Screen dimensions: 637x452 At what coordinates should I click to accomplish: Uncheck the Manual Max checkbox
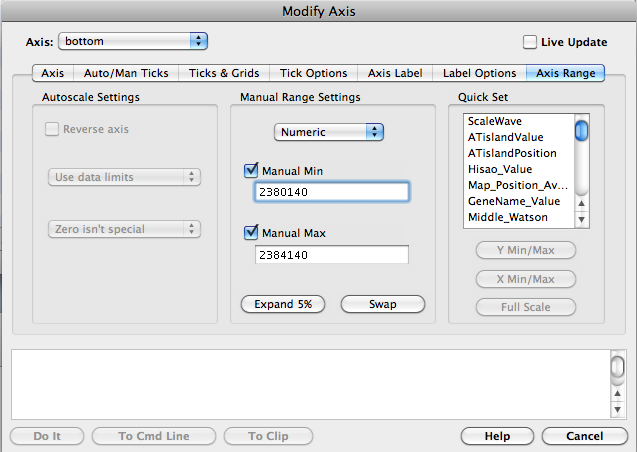[251, 233]
